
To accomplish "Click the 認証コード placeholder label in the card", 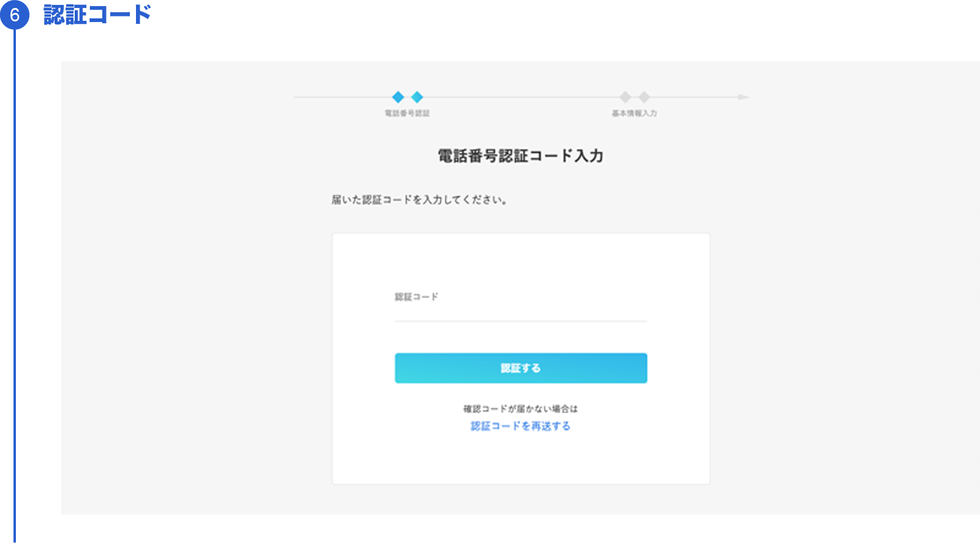I will click(417, 297).
